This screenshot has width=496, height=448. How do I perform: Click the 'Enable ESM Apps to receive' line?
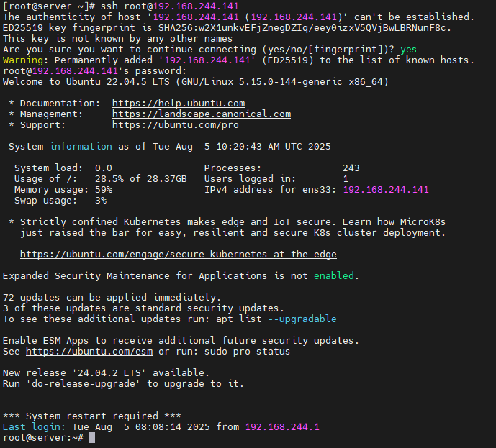click(x=181, y=341)
